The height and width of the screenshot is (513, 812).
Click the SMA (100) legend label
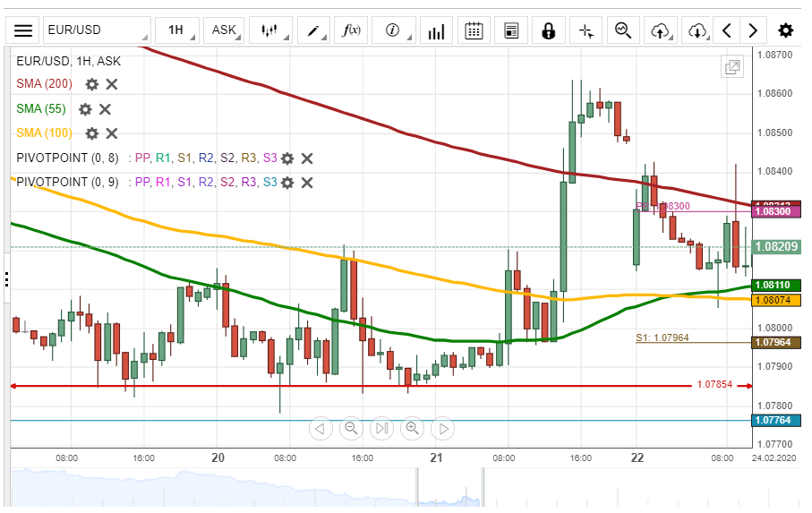pyautogui.click(x=44, y=133)
